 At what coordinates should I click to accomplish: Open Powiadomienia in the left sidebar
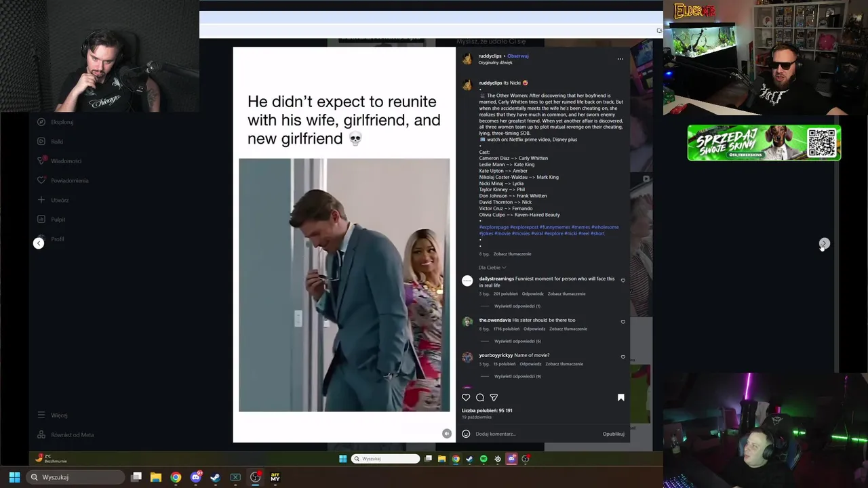[x=63, y=180]
